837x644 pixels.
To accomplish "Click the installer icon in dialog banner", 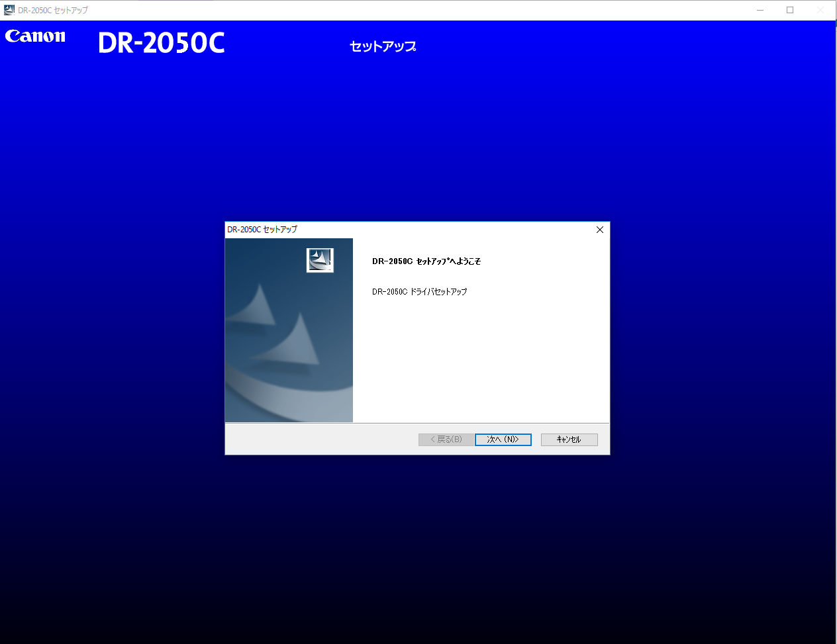I will 320,259.
